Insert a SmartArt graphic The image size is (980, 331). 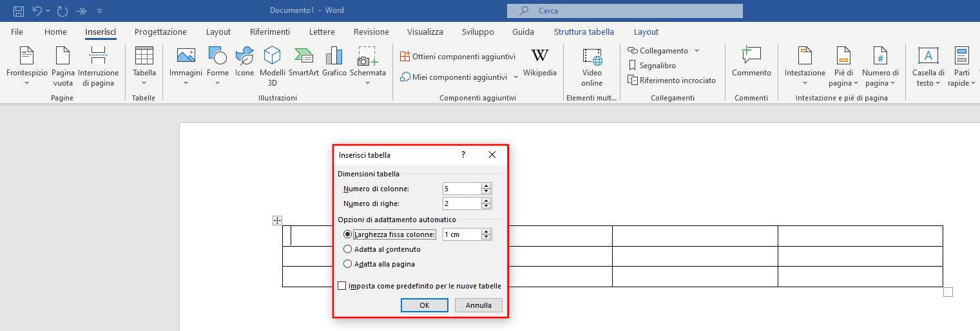coord(303,62)
